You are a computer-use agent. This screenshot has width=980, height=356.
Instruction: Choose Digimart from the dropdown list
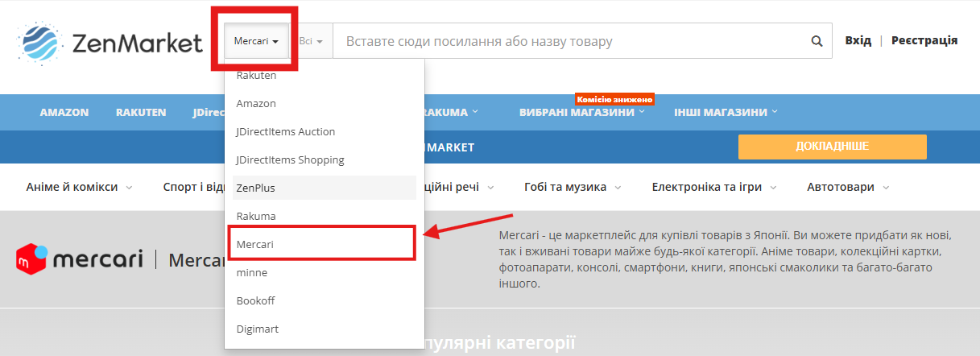click(324, 329)
